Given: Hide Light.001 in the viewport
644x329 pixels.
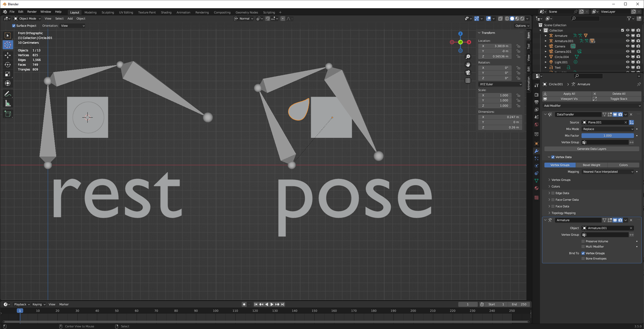Looking at the screenshot, I should point(627,62).
